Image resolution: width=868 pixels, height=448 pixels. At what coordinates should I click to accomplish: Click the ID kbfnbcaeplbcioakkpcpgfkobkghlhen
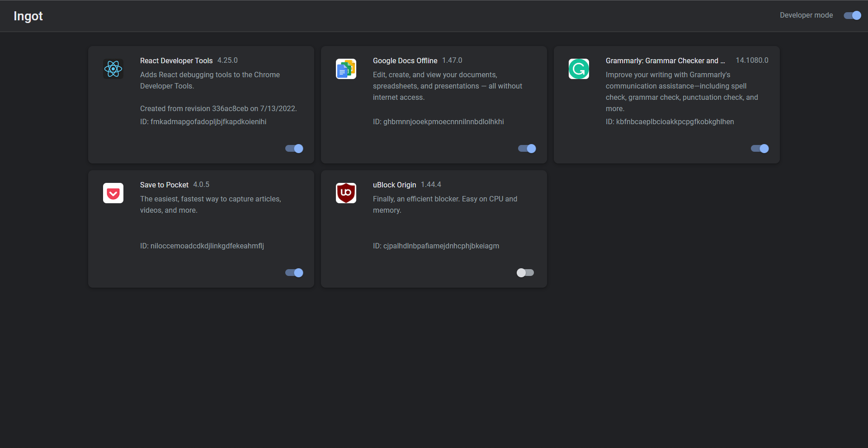(670, 122)
